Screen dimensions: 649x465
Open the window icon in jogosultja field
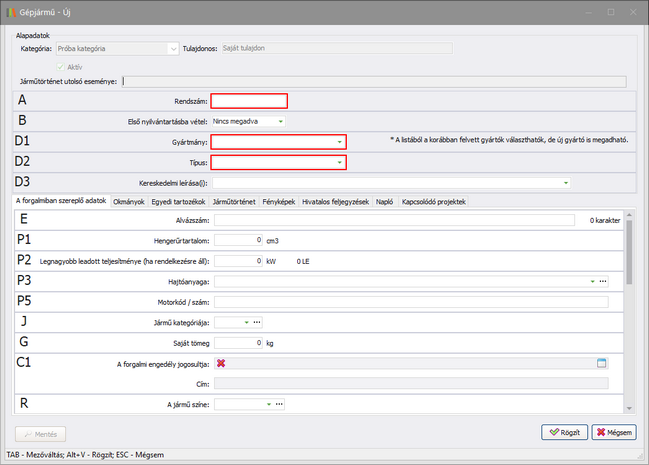(602, 363)
